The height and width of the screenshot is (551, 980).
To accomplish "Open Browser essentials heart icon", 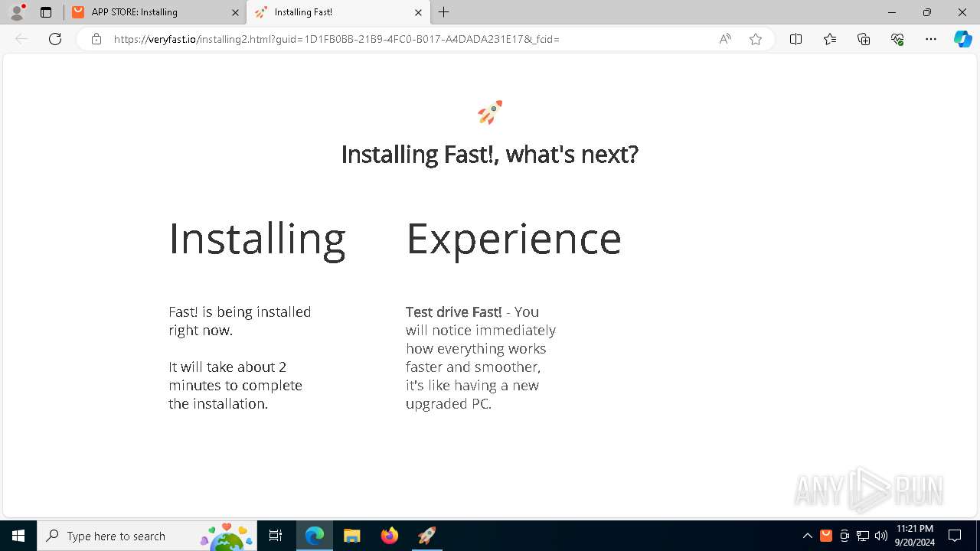I will (897, 39).
